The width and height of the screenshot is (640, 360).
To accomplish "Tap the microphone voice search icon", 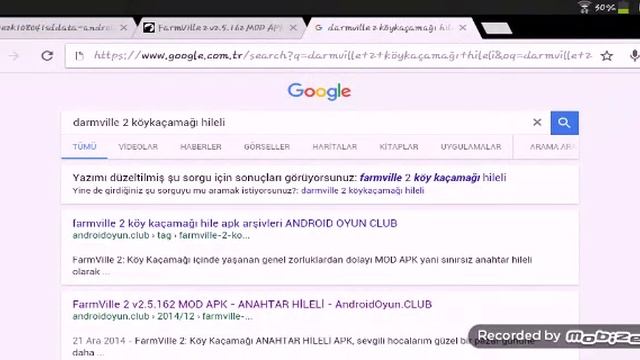I will 634,56.
